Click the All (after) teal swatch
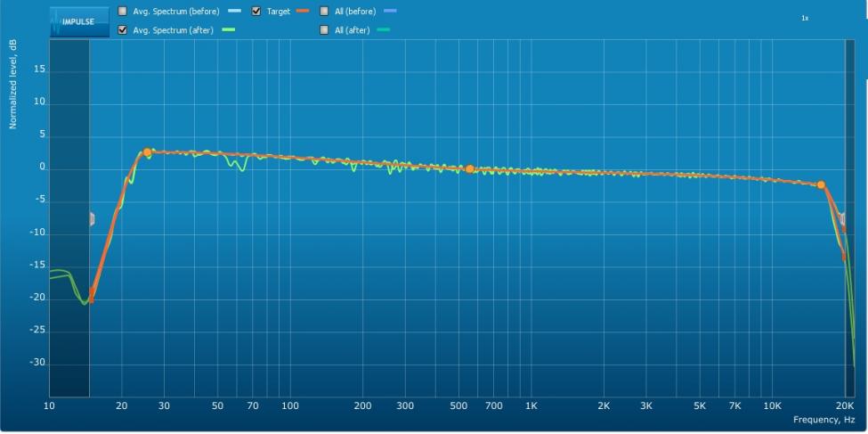 [x=383, y=30]
